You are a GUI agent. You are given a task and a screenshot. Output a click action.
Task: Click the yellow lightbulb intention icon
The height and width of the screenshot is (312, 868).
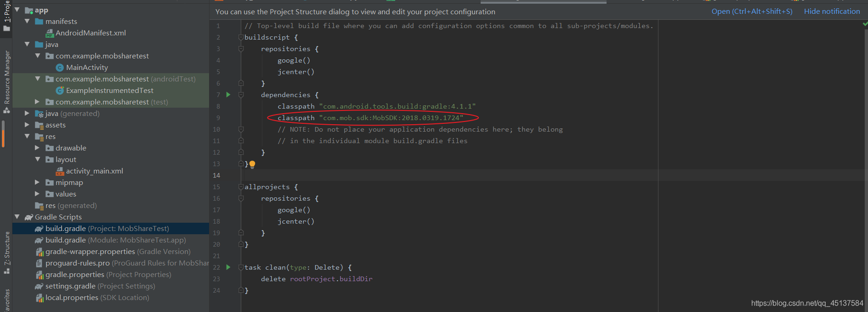[252, 164]
